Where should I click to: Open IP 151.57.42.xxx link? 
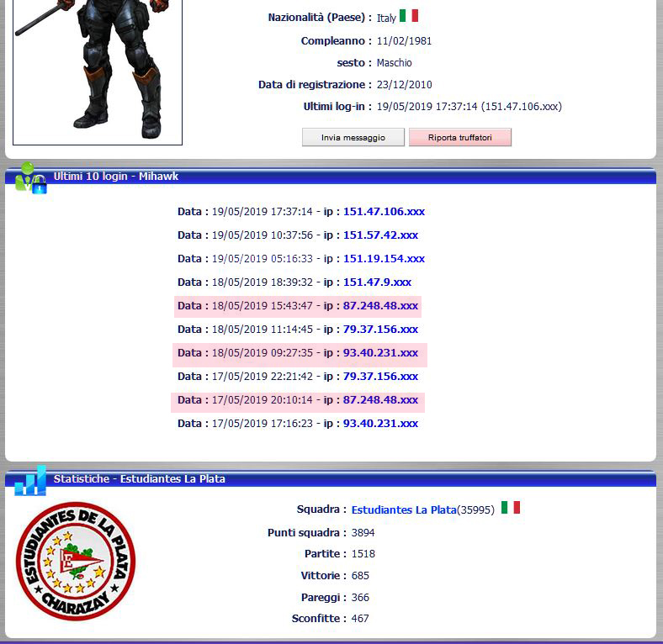coord(380,235)
